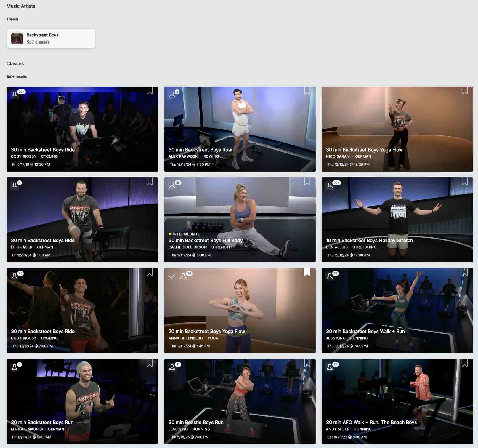Click 'CALLIE GULLICKSON · STRENGTH' instructor text
Viewport: 478px width, 448px height.
(x=200, y=247)
